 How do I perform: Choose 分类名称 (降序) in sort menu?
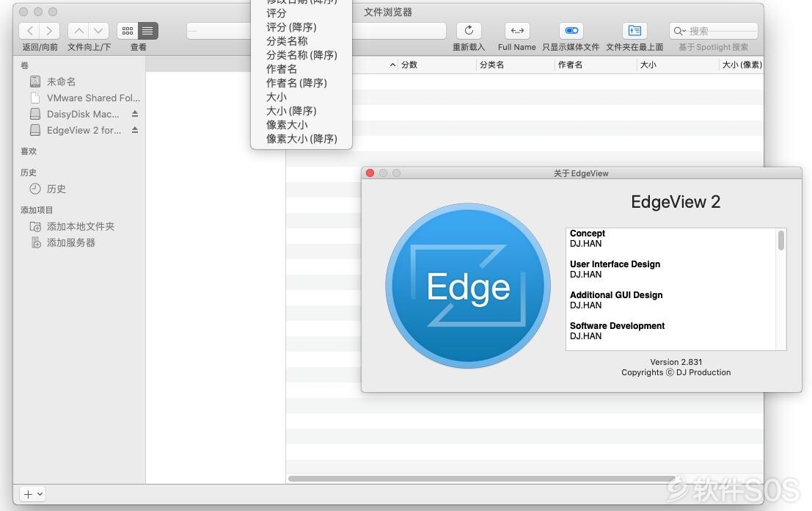point(301,55)
